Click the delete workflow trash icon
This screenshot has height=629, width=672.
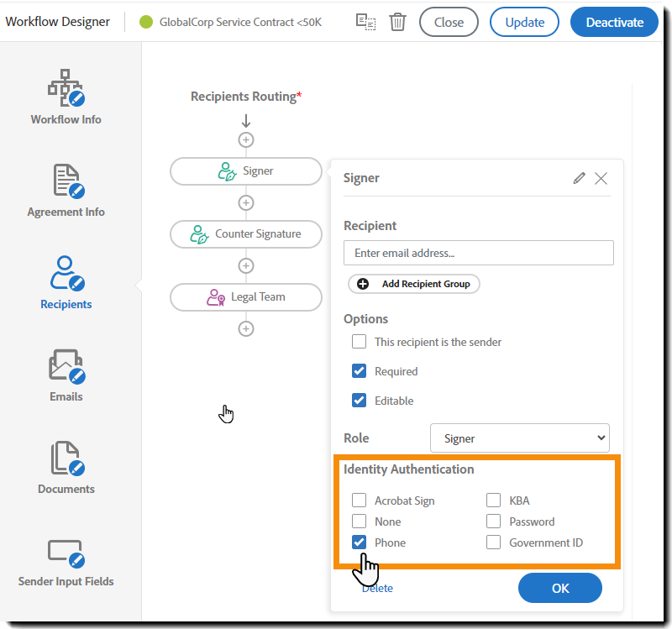tap(397, 22)
